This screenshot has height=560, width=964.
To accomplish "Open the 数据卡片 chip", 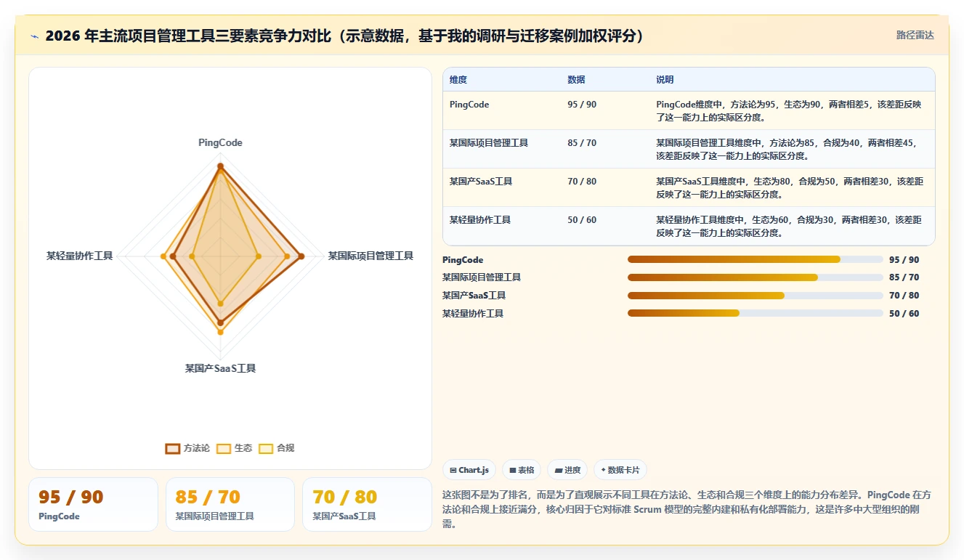I will pos(620,470).
